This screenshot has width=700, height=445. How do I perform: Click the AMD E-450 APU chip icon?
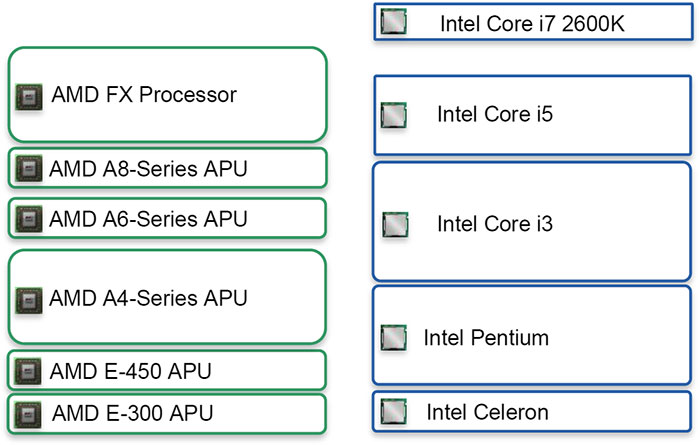click(x=28, y=371)
